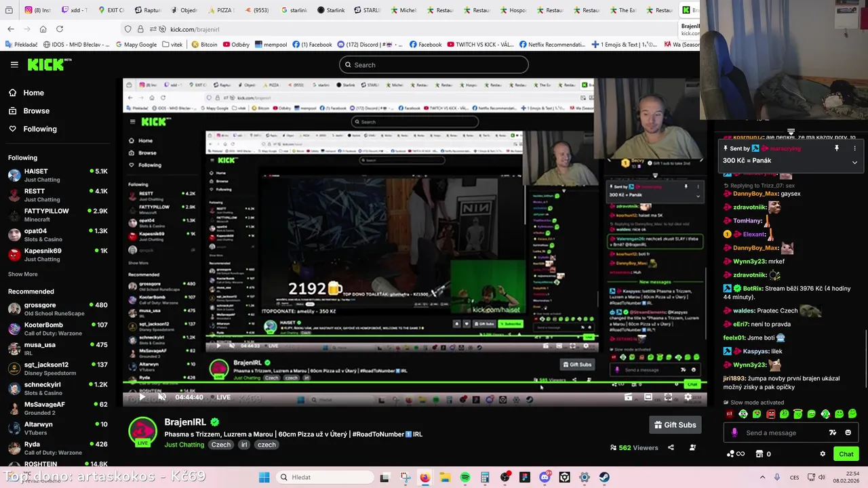
Task: Open MsSavageAF recommended channel
Action: click(x=58, y=408)
